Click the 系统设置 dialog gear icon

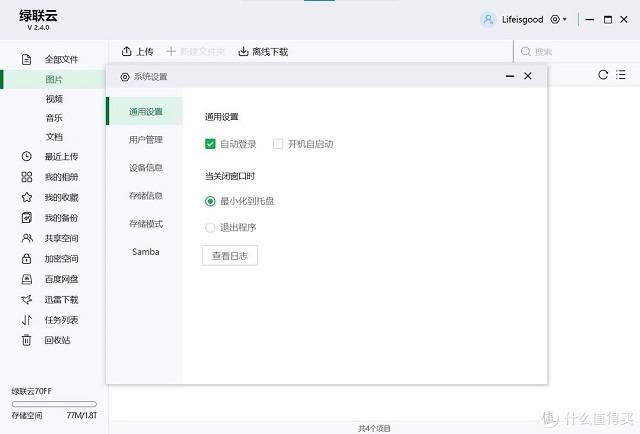(124, 77)
